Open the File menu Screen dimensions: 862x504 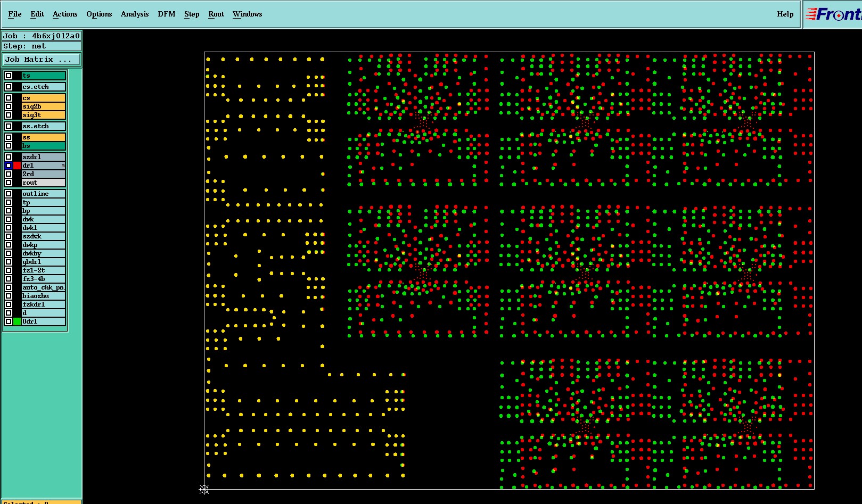click(15, 14)
